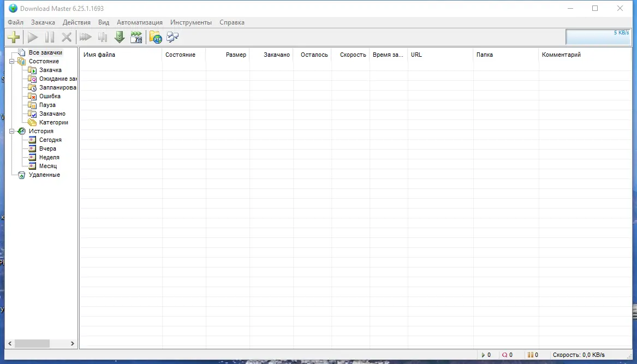This screenshot has height=364, width=637.
Task: Select the Категории tree item
Action: point(53,122)
